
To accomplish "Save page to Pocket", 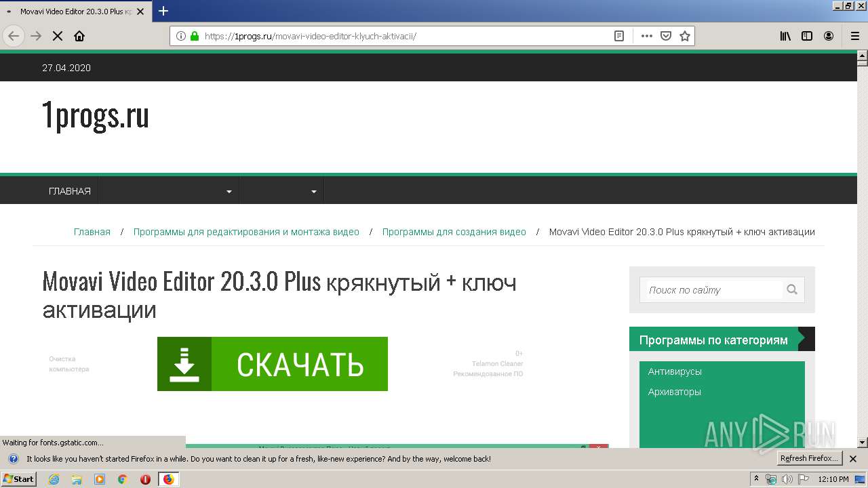I will [x=666, y=36].
